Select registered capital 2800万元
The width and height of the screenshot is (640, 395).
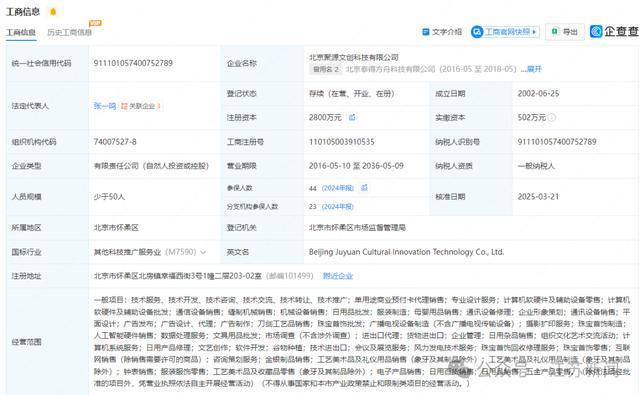click(x=325, y=118)
